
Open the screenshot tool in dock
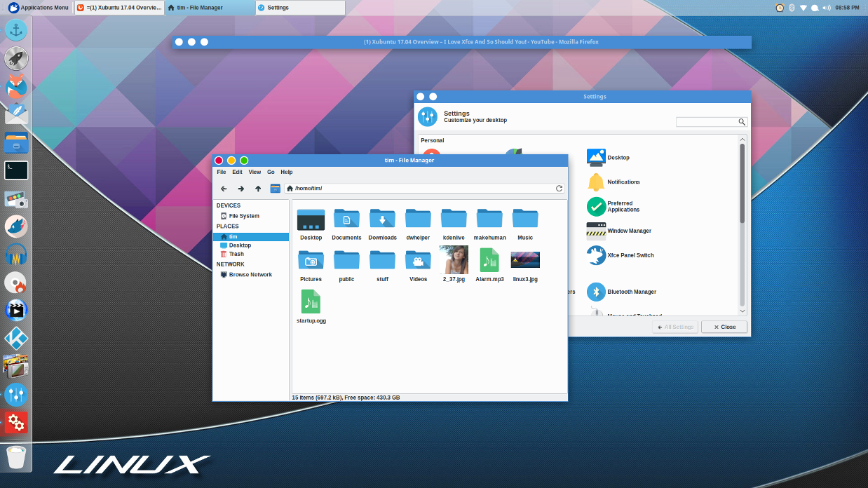(x=16, y=199)
